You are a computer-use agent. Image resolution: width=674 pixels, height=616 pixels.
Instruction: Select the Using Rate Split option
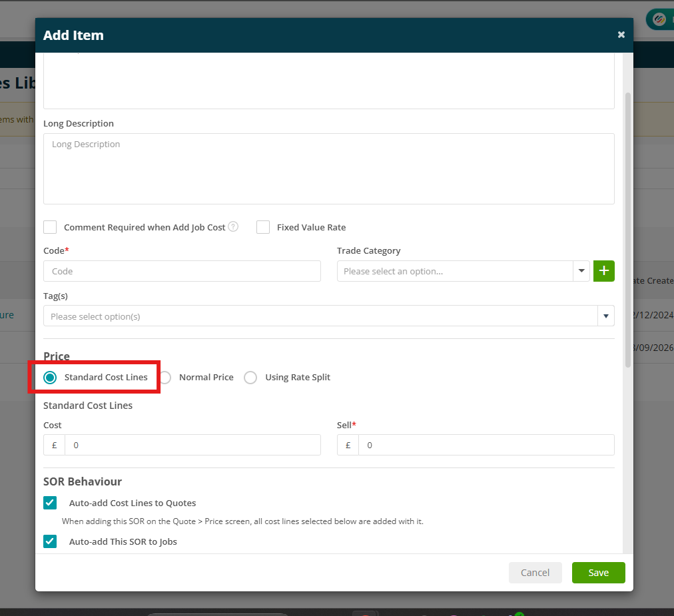click(x=250, y=378)
